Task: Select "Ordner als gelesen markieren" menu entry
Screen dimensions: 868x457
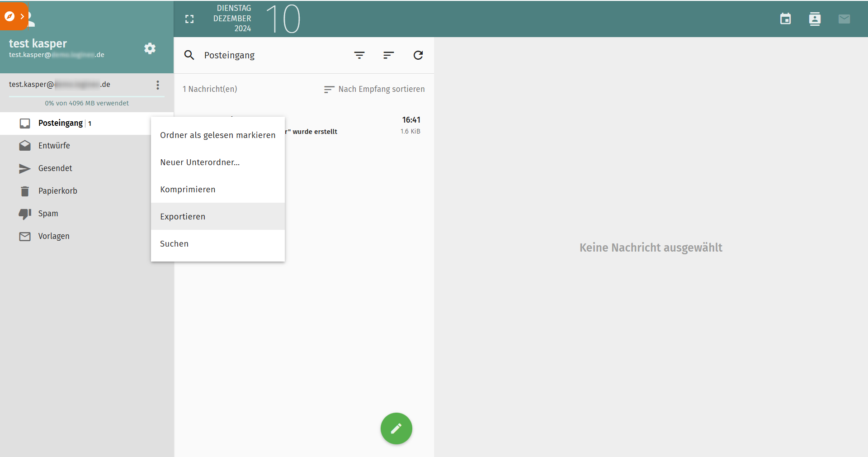Action: coord(217,135)
